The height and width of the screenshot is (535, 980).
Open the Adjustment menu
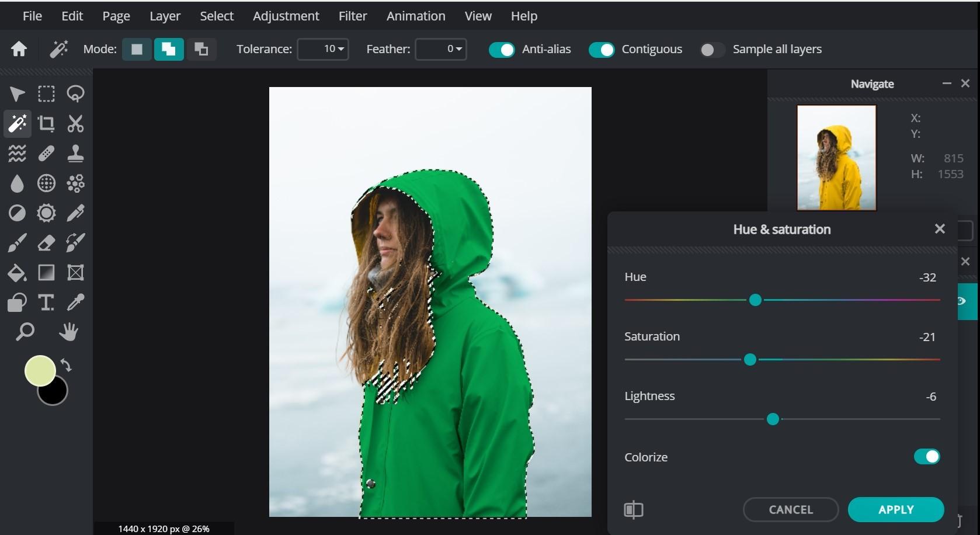286,16
